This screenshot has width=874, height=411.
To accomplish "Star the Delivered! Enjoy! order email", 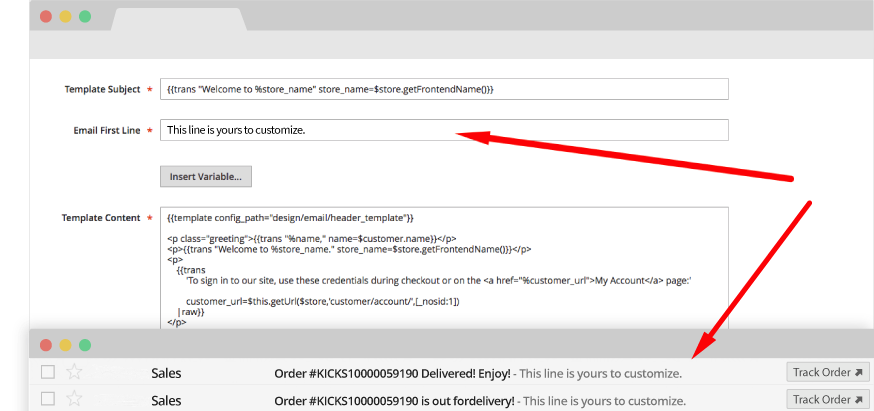I will pyautogui.click(x=72, y=373).
